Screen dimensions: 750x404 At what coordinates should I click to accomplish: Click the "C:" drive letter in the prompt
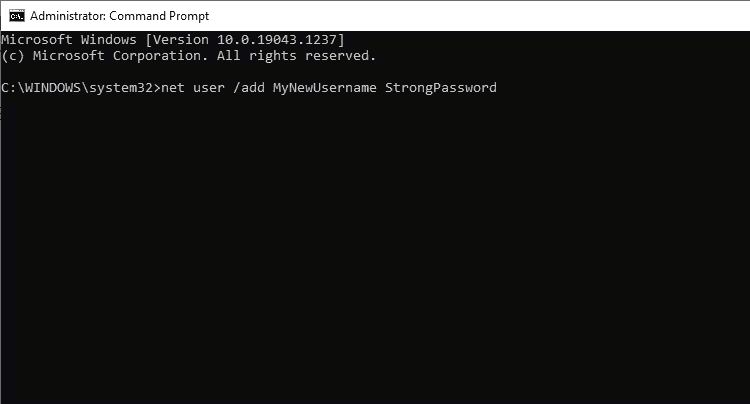pos(8,88)
